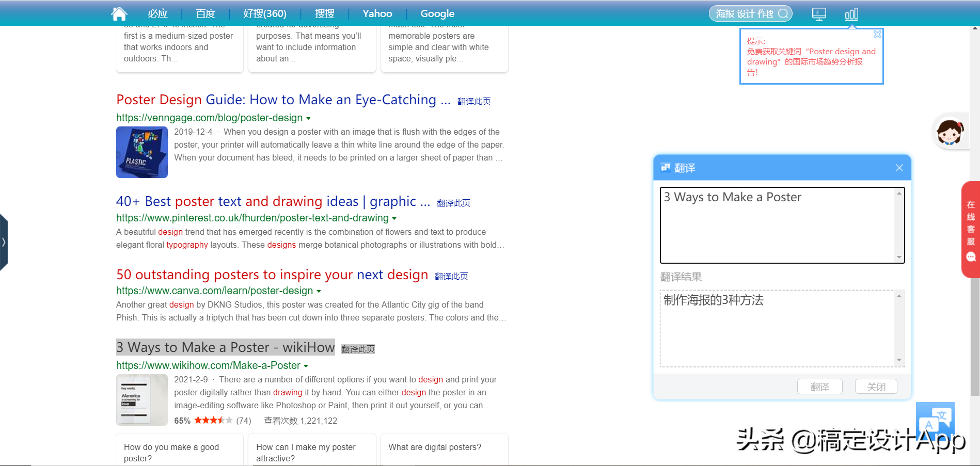Click the search magnifier in top bar
The width and height of the screenshot is (980, 466).
click(783, 14)
